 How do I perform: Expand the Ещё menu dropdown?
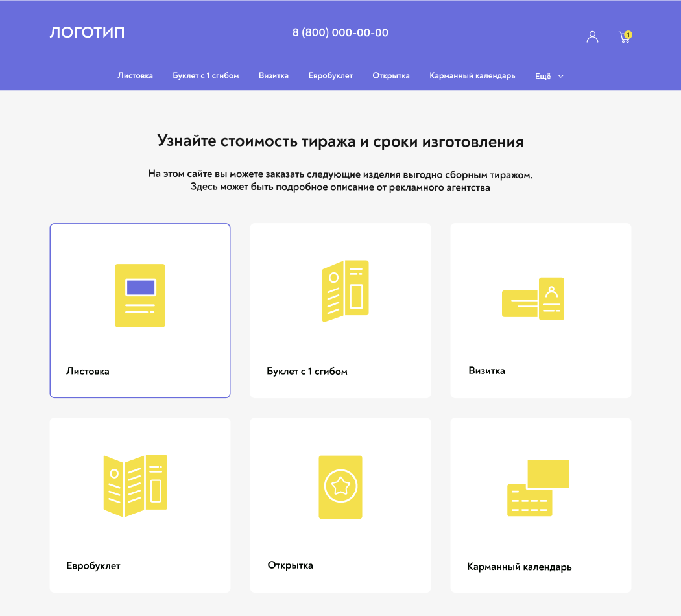(543, 76)
